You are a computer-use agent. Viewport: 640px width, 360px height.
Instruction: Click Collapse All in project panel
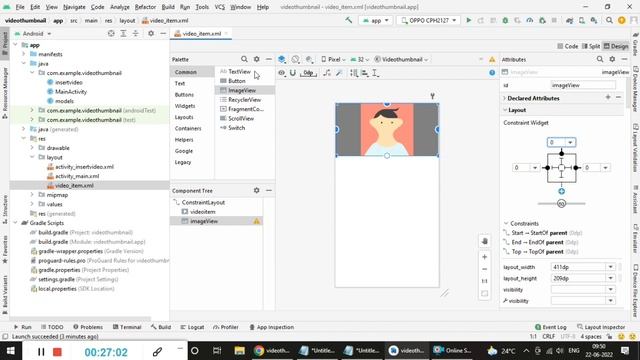click(136, 33)
